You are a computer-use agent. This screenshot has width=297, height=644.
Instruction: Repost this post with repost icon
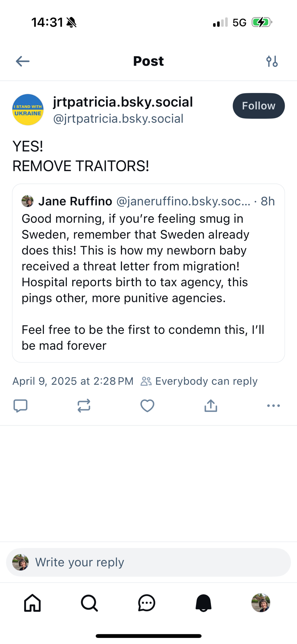click(x=84, y=406)
